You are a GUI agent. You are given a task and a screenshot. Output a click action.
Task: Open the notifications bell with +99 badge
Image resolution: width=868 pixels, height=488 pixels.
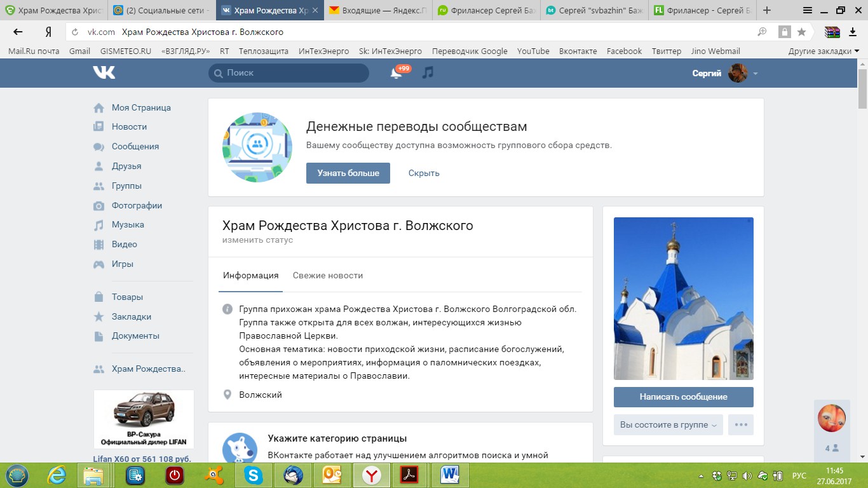[397, 73]
